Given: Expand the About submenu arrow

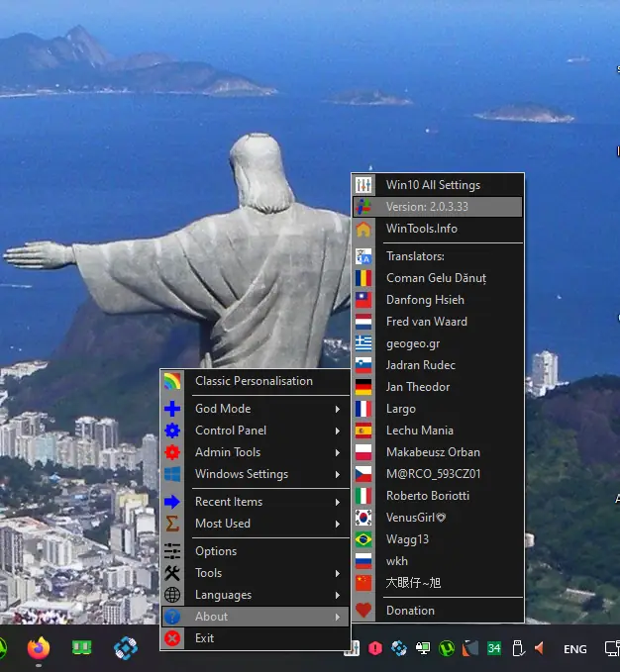Looking at the screenshot, I should (338, 618).
